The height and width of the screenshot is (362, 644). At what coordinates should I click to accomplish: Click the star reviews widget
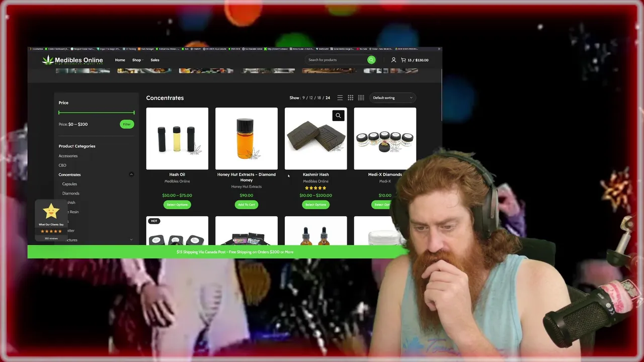[x=51, y=220]
